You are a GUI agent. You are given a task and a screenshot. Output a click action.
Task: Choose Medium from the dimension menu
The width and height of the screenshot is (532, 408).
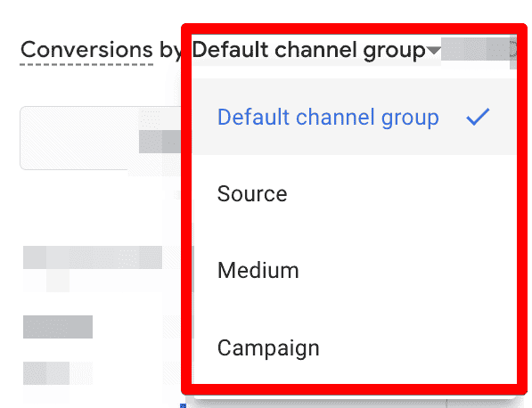click(x=354, y=270)
